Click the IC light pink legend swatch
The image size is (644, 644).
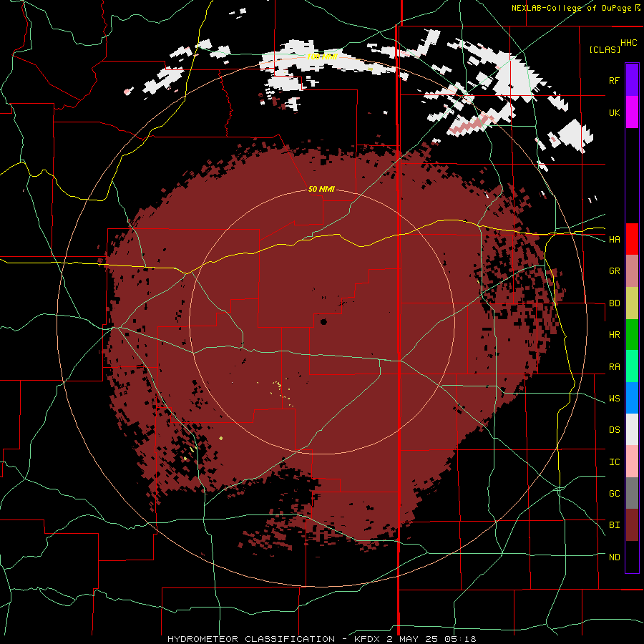click(x=632, y=462)
